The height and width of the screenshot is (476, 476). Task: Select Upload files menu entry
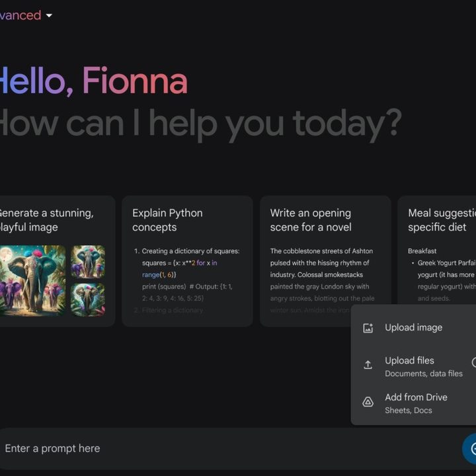(x=413, y=366)
